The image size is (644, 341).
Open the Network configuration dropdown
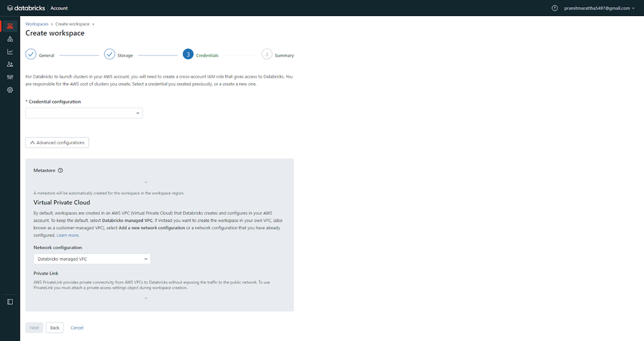91,259
